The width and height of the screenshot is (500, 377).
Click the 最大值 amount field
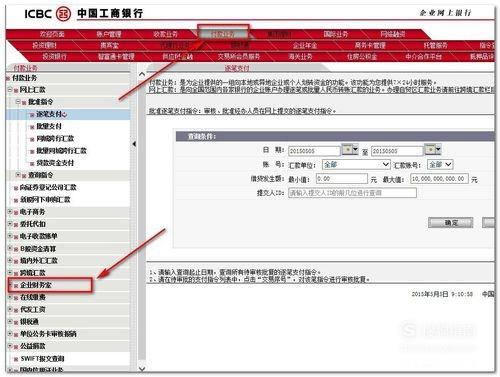pos(439,179)
